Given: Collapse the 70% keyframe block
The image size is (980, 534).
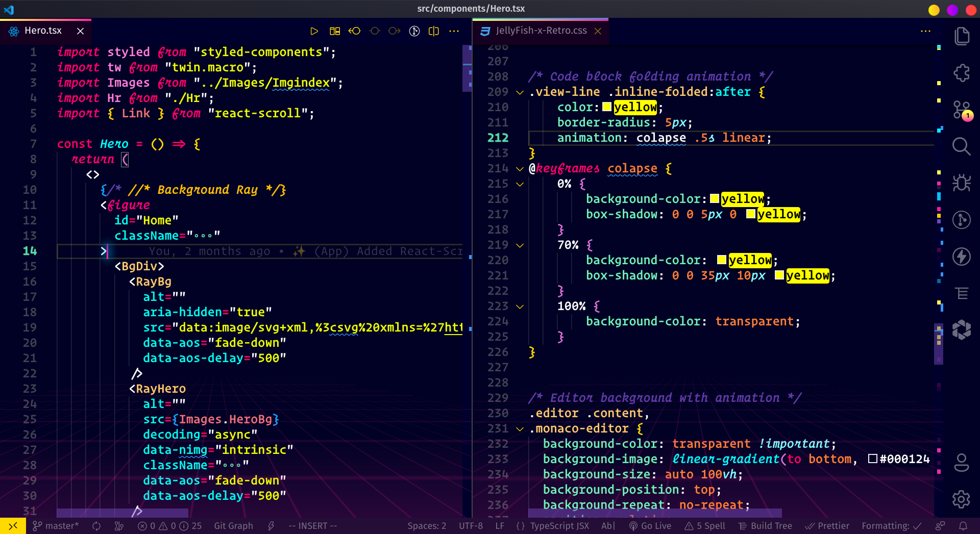Looking at the screenshot, I should click(520, 245).
